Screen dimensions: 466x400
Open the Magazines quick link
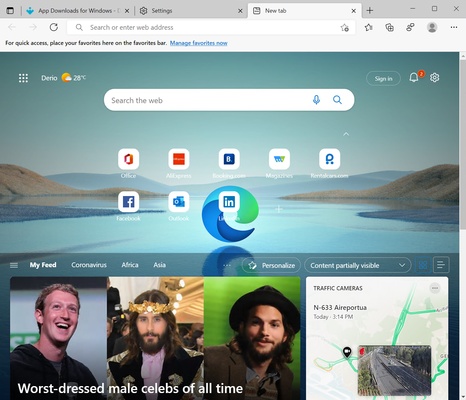click(279, 164)
